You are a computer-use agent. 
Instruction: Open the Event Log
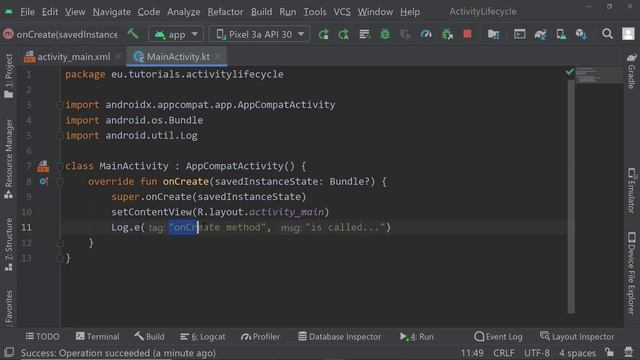click(x=498, y=336)
